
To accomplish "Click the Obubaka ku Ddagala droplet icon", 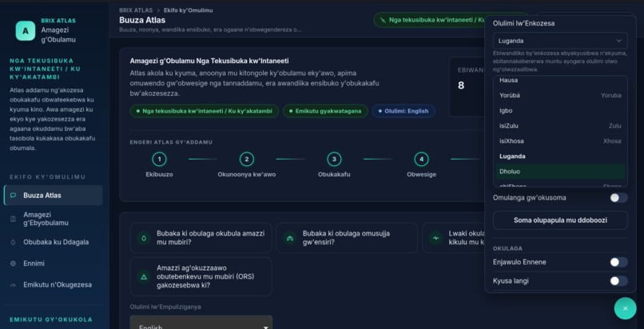I will coord(13,242).
